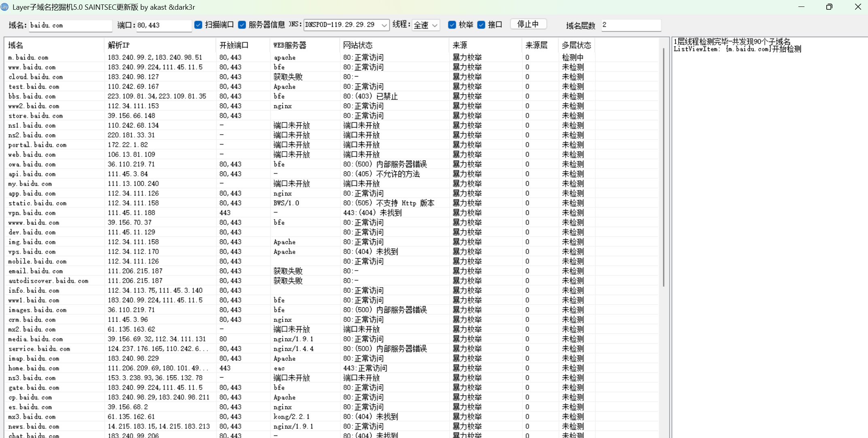Click in the 域名层数 input field
The height and width of the screenshot is (438, 868).
pyautogui.click(x=630, y=25)
